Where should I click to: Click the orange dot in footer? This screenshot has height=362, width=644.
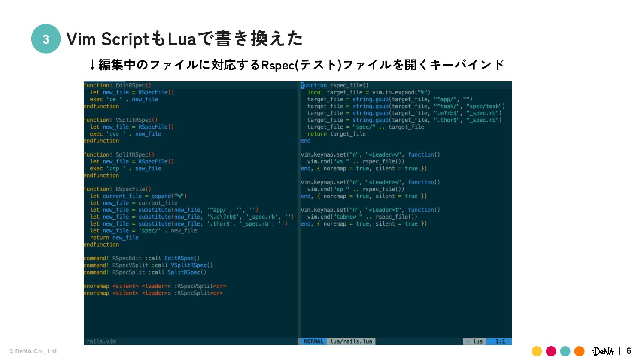[579, 351]
